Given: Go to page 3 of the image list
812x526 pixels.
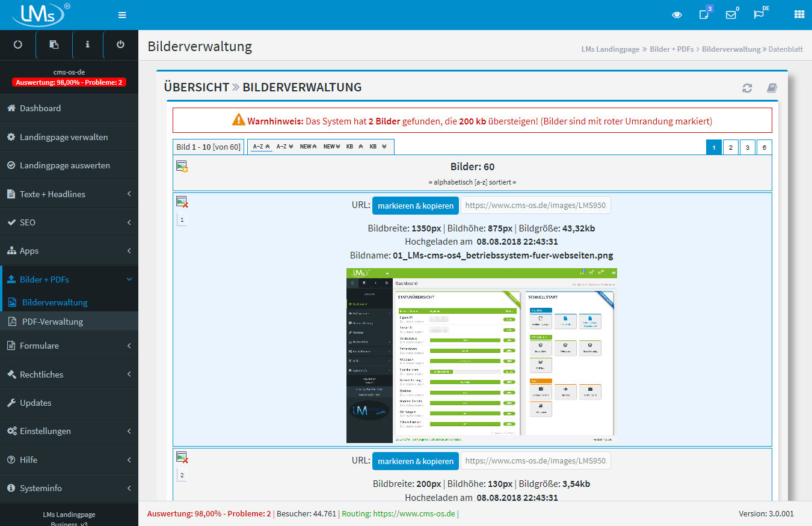Looking at the screenshot, I should (748, 147).
